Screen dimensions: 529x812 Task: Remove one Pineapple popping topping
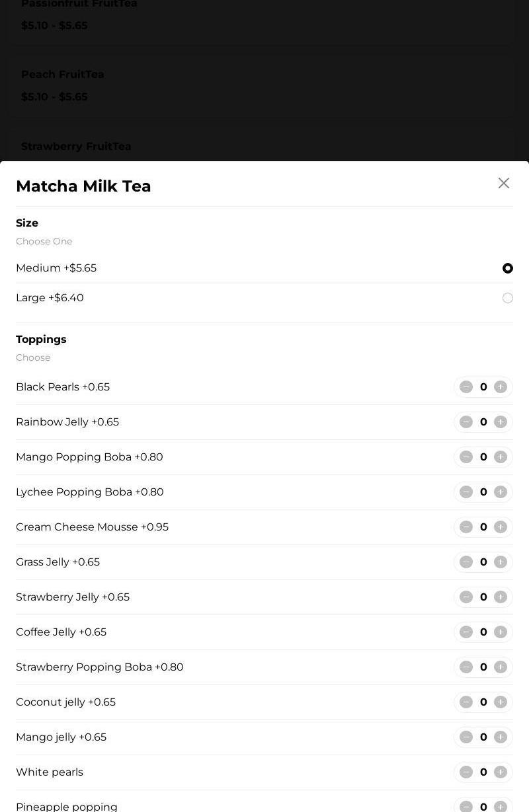tap(466, 807)
